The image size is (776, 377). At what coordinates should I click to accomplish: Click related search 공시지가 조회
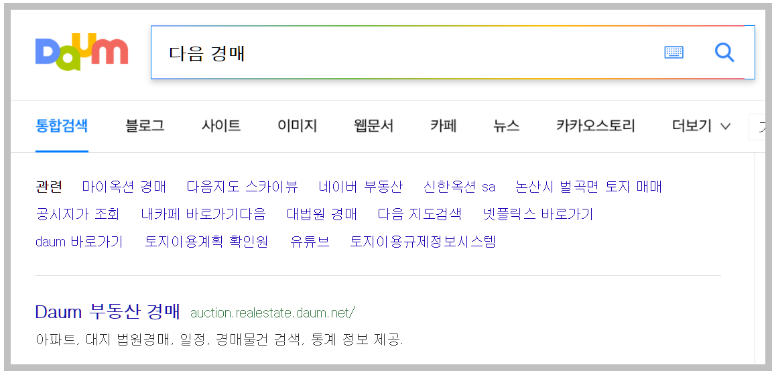tap(78, 214)
